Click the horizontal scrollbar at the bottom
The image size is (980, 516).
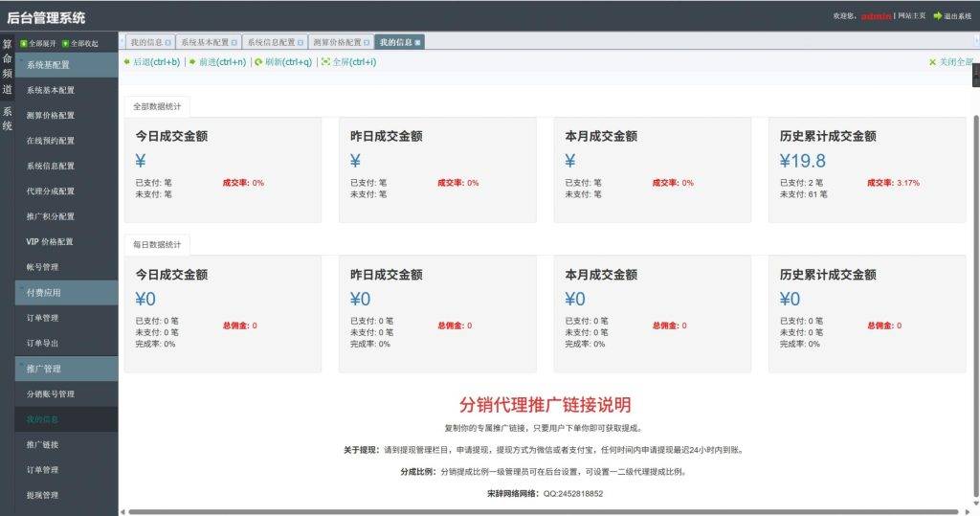click(543, 511)
